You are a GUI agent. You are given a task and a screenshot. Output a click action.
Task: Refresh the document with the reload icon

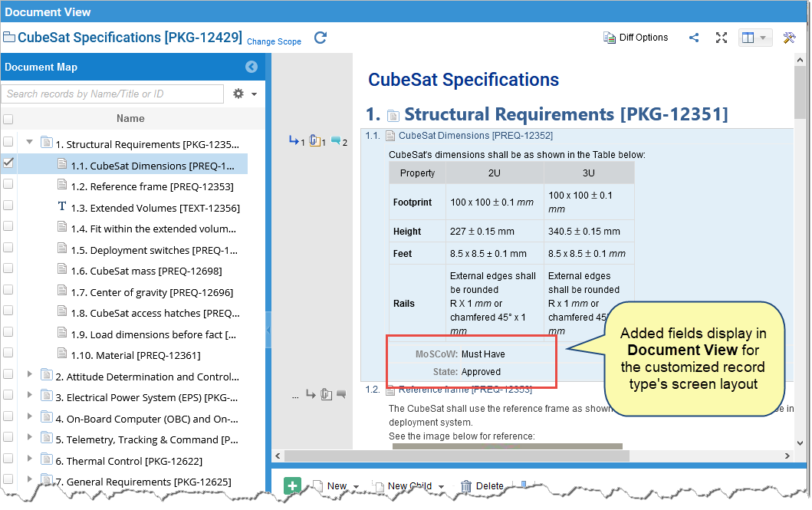[x=321, y=38]
